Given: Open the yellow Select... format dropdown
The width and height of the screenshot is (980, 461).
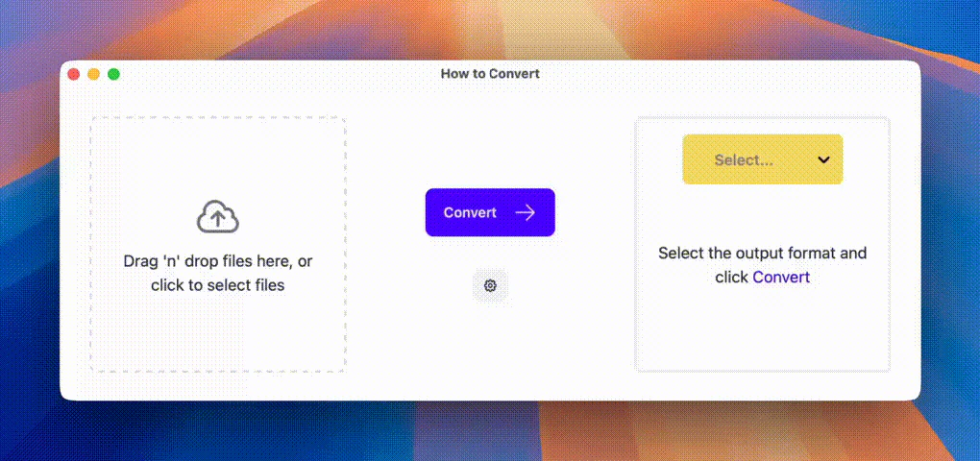Looking at the screenshot, I should tap(762, 159).
